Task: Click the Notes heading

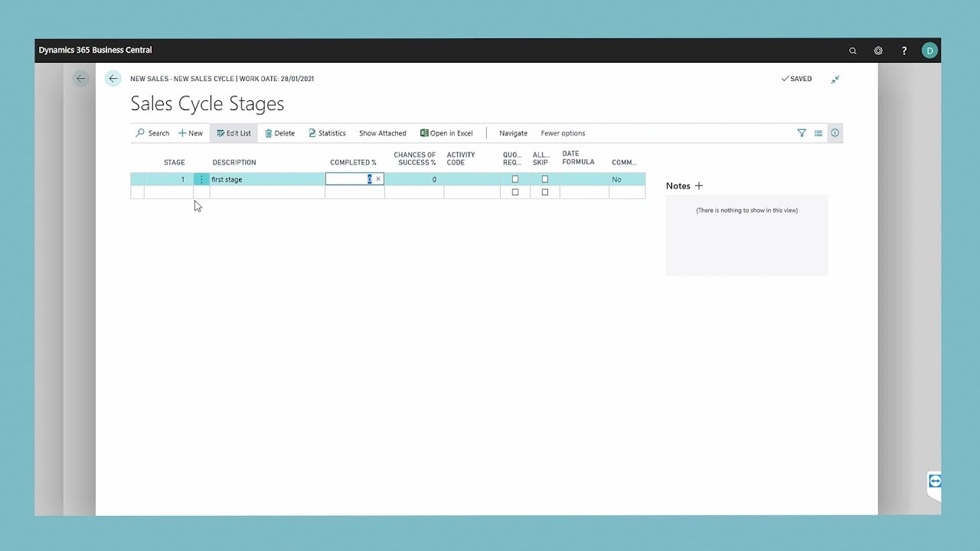Action: click(678, 186)
